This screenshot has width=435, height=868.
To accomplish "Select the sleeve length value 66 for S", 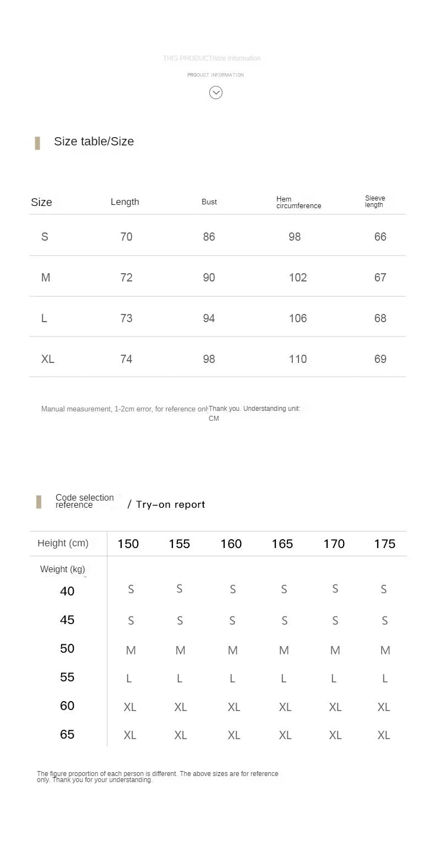I will click(380, 237).
